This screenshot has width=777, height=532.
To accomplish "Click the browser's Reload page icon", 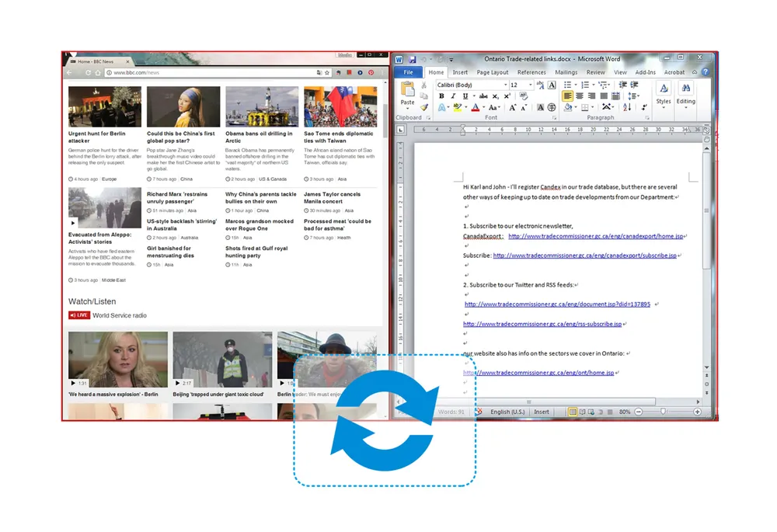I will pyautogui.click(x=88, y=73).
